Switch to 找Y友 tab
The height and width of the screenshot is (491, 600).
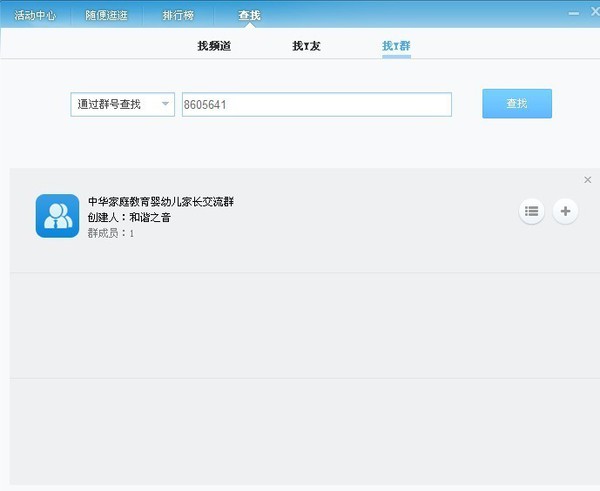306,46
